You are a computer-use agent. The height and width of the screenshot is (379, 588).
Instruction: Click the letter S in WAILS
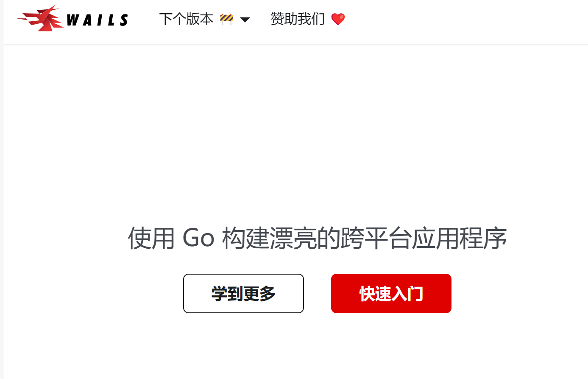(x=123, y=20)
